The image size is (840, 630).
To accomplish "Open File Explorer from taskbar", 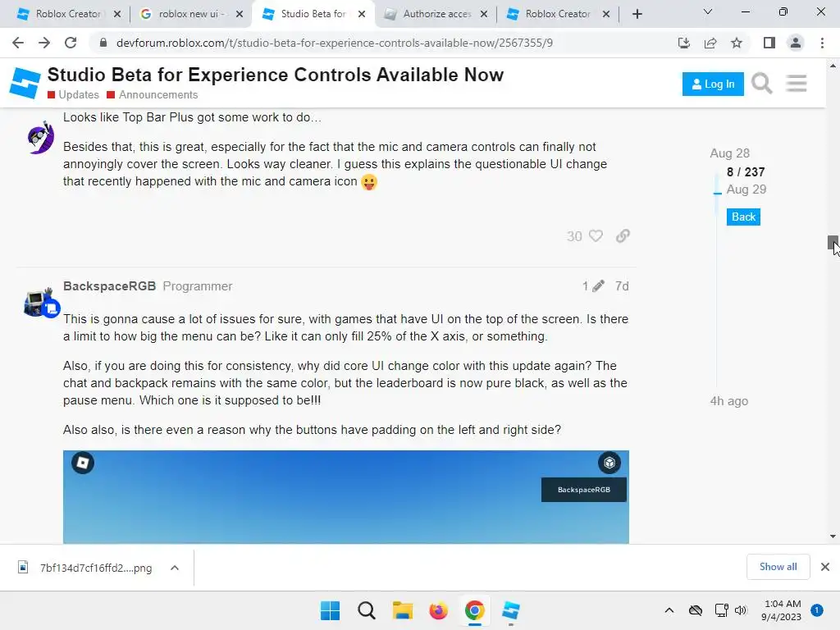I will [402, 610].
